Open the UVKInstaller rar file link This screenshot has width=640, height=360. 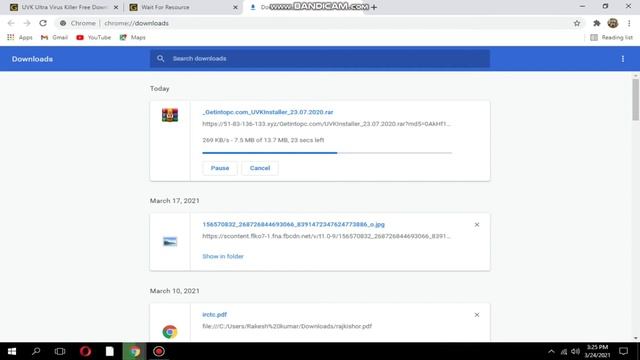(x=268, y=112)
